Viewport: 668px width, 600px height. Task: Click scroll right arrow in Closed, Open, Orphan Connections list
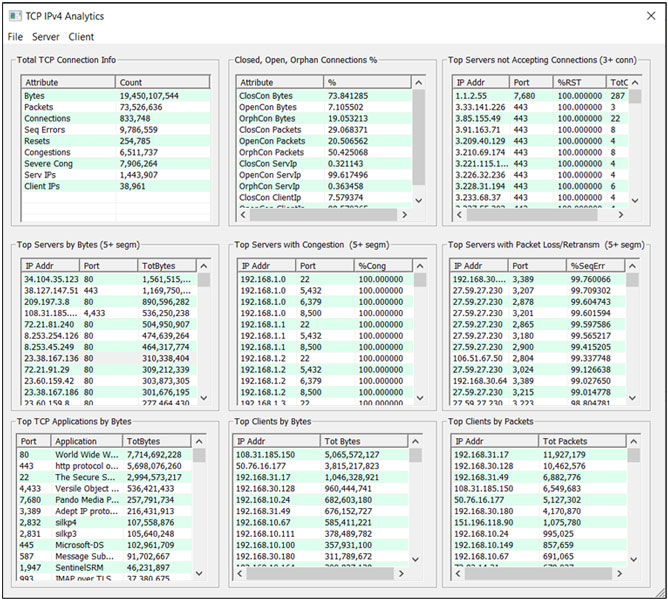point(404,215)
